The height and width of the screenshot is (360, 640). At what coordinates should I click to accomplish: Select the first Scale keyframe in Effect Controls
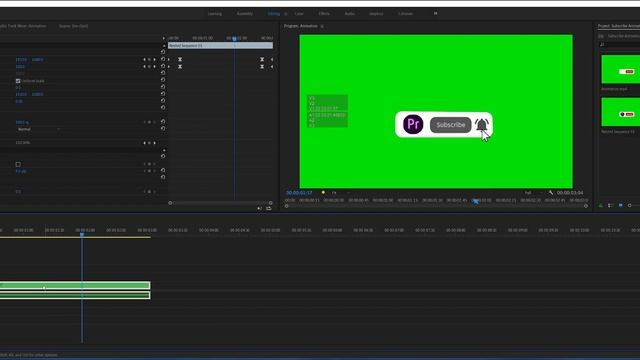point(180,67)
